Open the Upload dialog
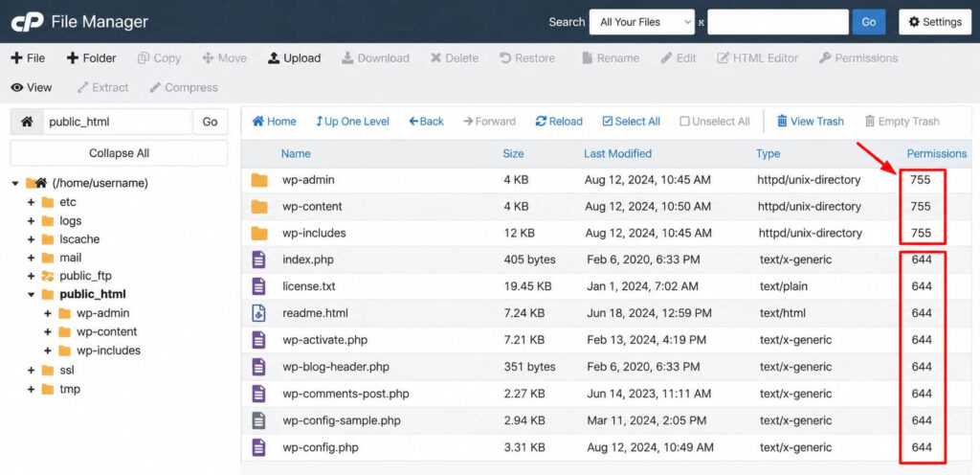 coord(295,58)
